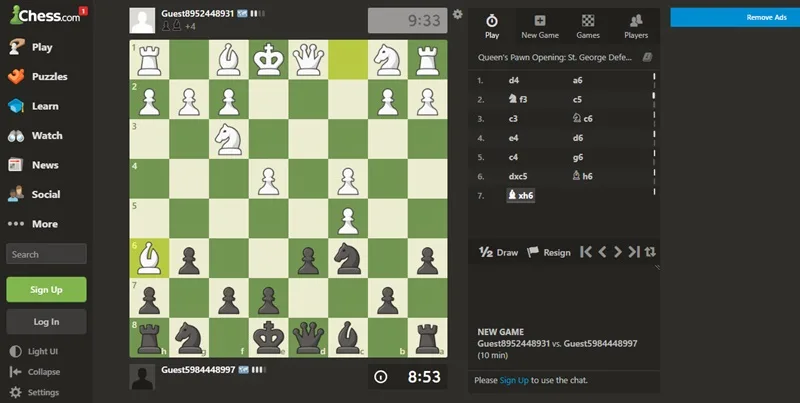Click the flip board arrows icon
The image size is (800, 403).
(650, 252)
